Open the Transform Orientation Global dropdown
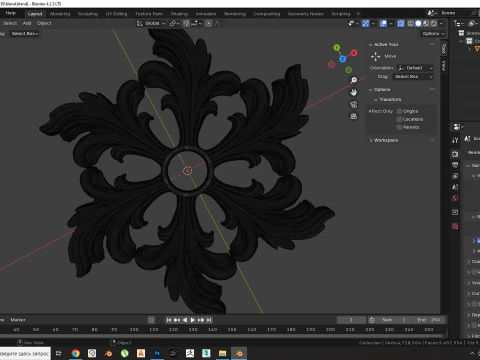Screen dimensions: 480x360 [x=152, y=23]
